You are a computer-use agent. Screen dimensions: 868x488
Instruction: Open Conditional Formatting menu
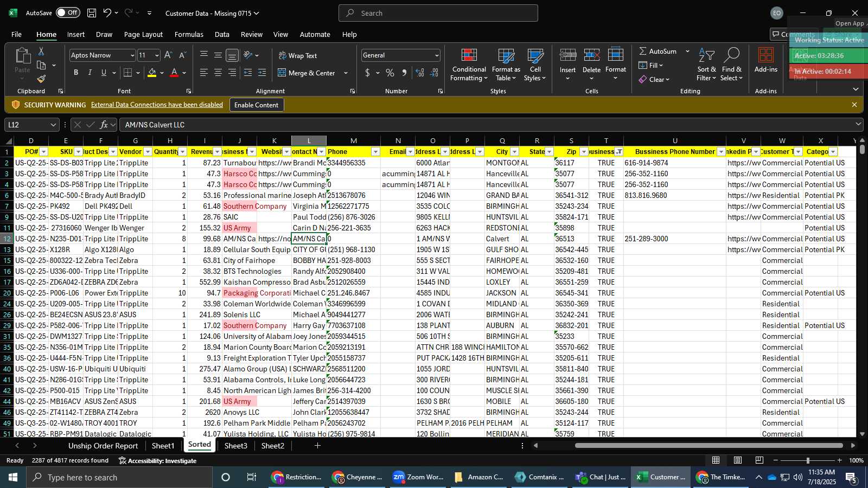coord(469,65)
